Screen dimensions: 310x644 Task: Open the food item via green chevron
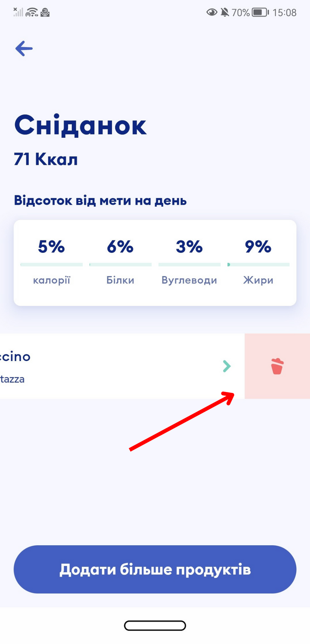click(x=227, y=366)
